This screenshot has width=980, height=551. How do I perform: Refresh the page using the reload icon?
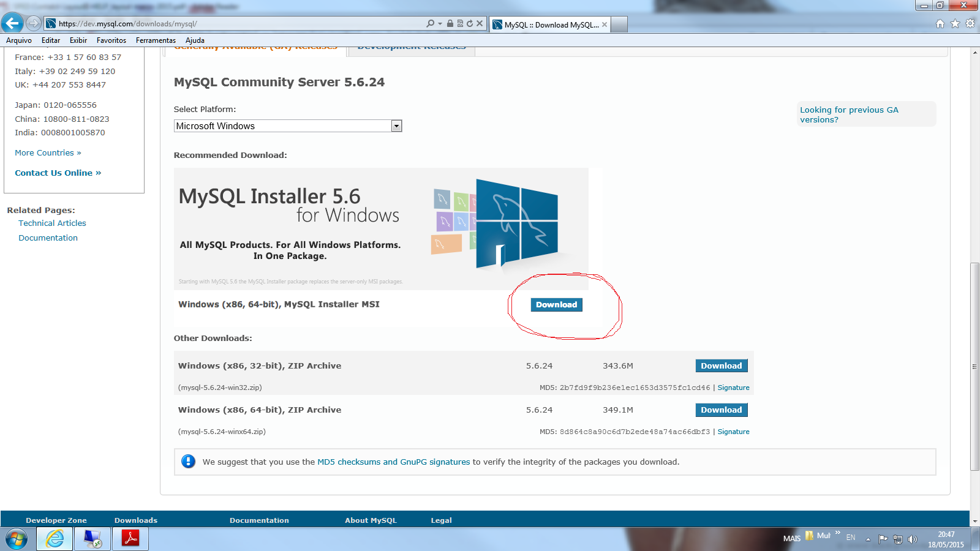coord(470,23)
